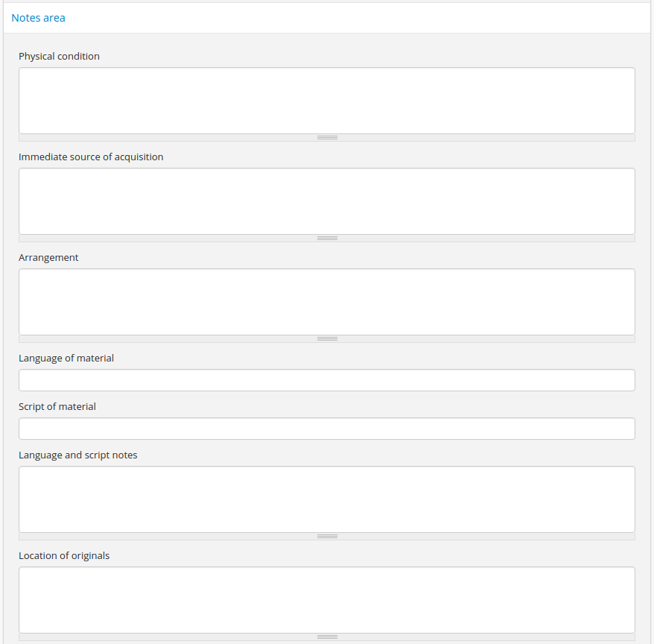654x644 pixels.
Task: Click the Language and script notes textarea
Action: (326, 499)
